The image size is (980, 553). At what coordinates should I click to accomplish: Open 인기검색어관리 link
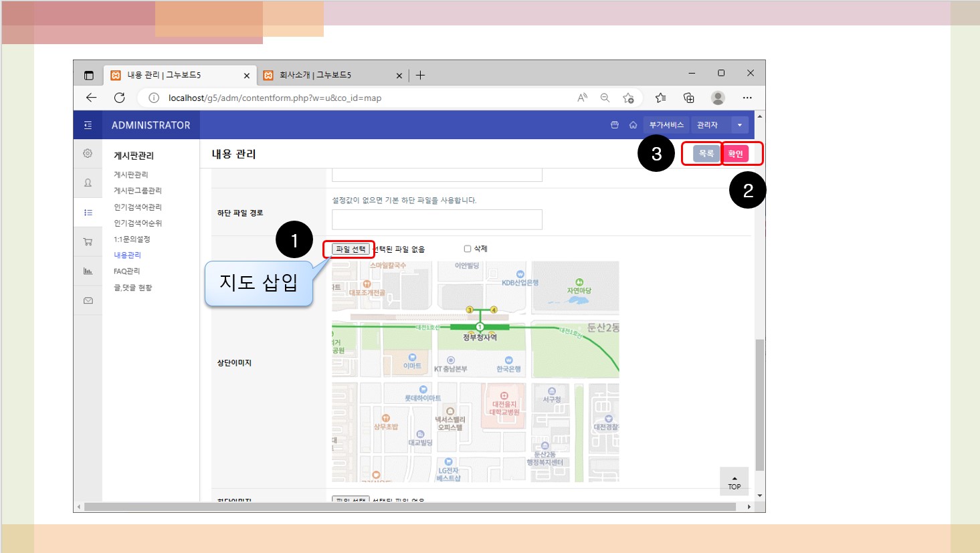tap(138, 207)
